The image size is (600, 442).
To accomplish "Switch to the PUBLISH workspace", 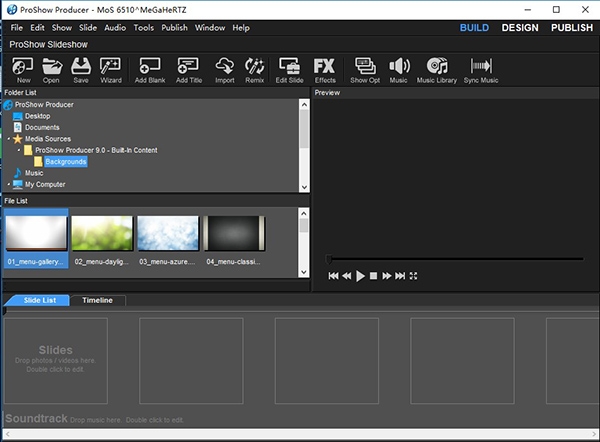I will point(572,28).
